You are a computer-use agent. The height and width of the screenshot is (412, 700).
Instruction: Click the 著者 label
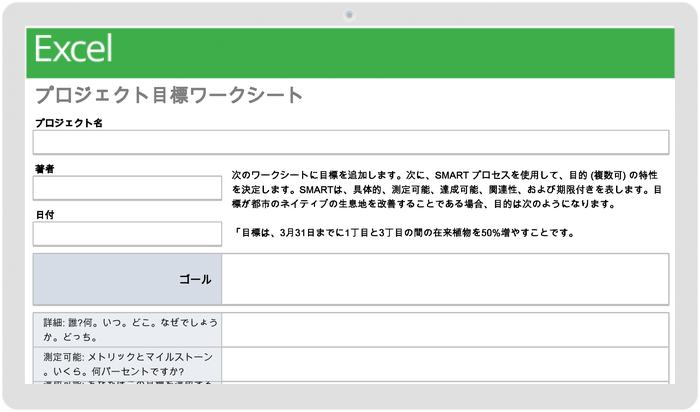(45, 169)
